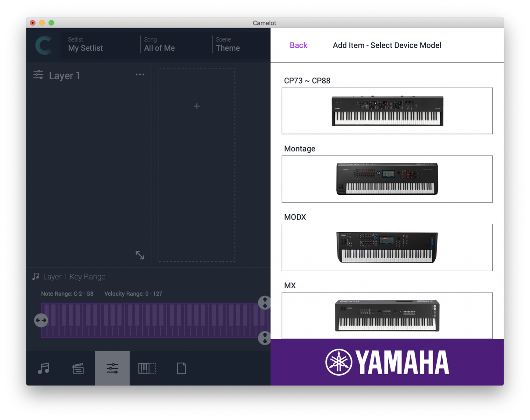Open the blank document page icon
This screenshot has height=420, width=530.
pos(181,368)
